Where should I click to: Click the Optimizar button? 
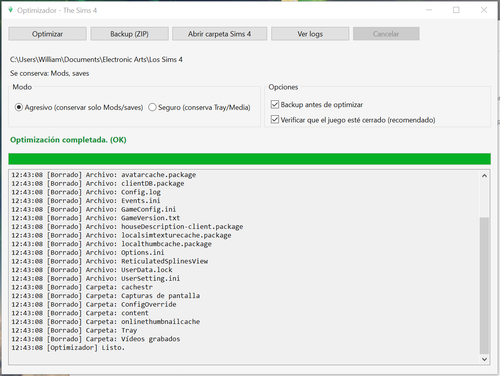tap(47, 34)
